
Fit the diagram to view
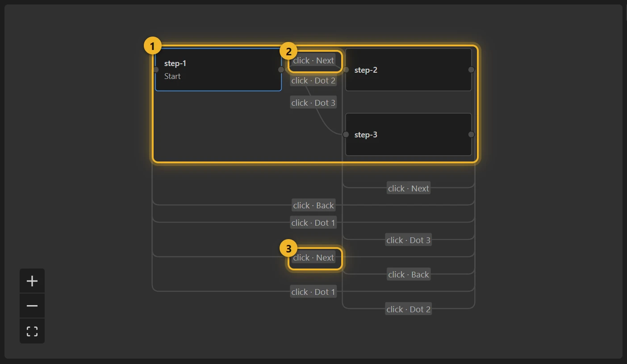(32, 331)
